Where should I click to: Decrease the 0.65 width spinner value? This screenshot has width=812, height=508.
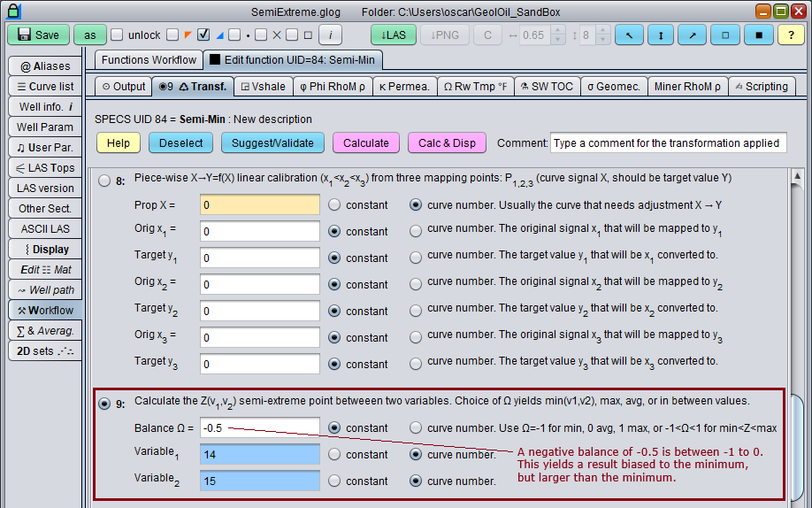[x=558, y=40]
